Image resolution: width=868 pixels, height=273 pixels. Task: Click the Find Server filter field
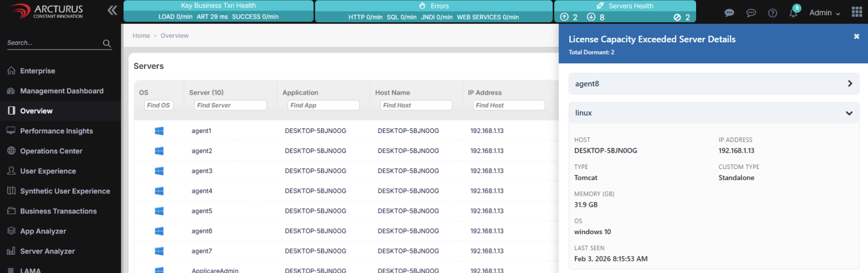230,105
